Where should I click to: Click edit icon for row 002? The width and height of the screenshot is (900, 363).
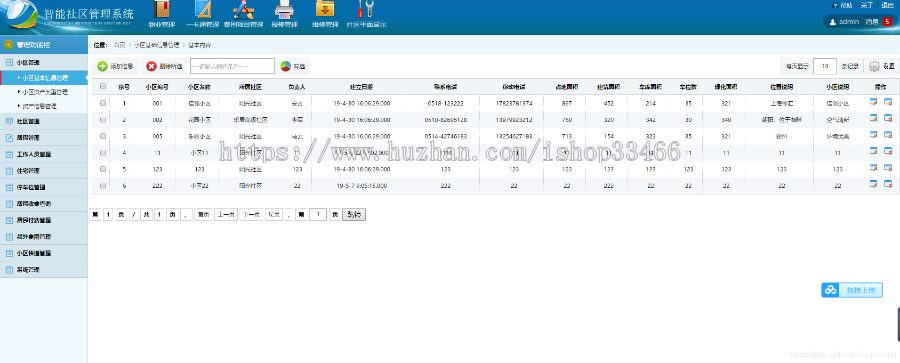873,118
